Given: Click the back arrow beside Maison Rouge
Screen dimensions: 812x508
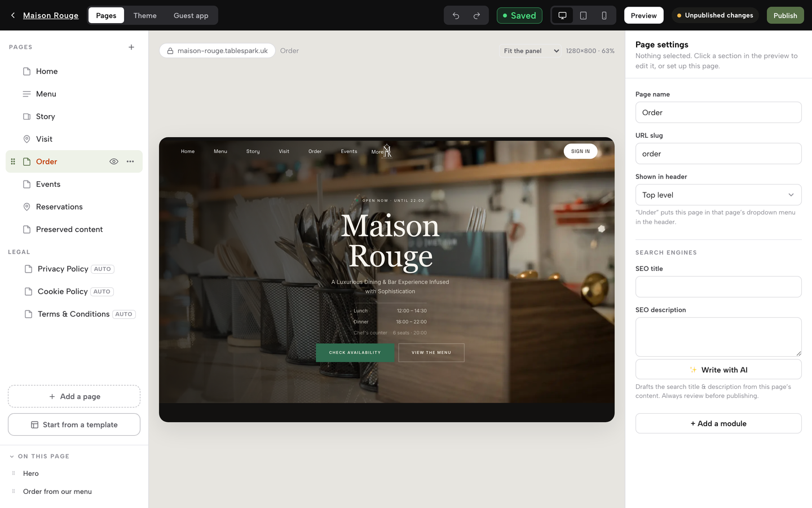Looking at the screenshot, I should point(13,15).
